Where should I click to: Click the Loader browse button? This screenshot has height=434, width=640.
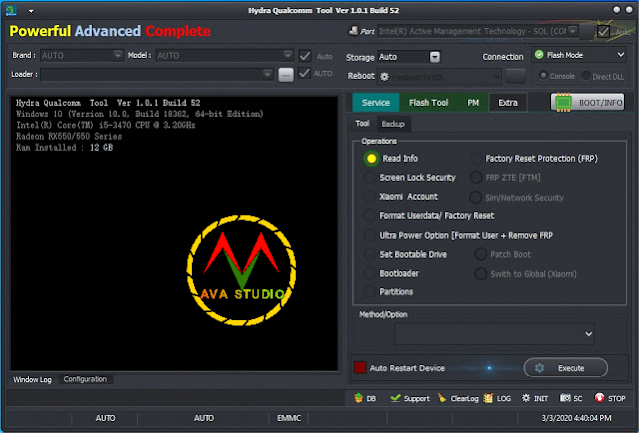tap(286, 75)
